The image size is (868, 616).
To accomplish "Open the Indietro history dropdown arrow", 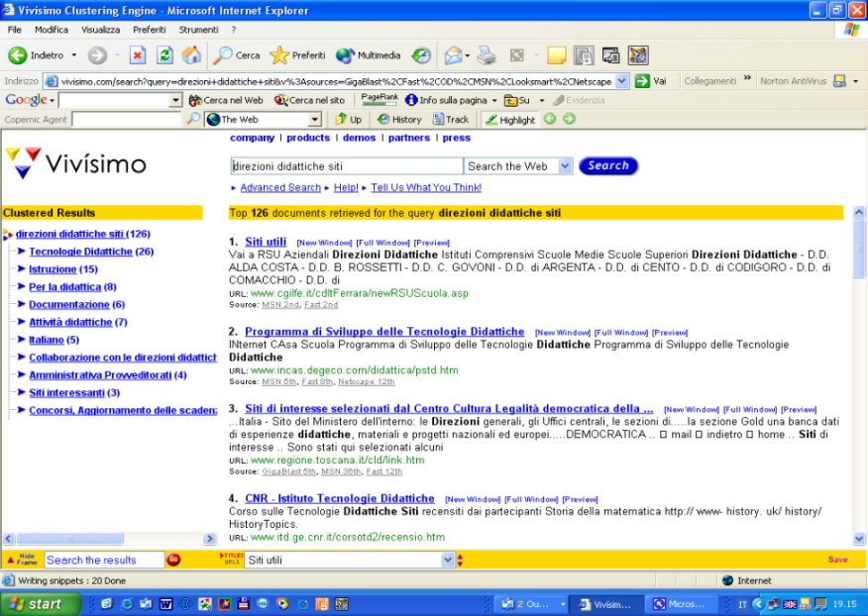I will coord(73,55).
